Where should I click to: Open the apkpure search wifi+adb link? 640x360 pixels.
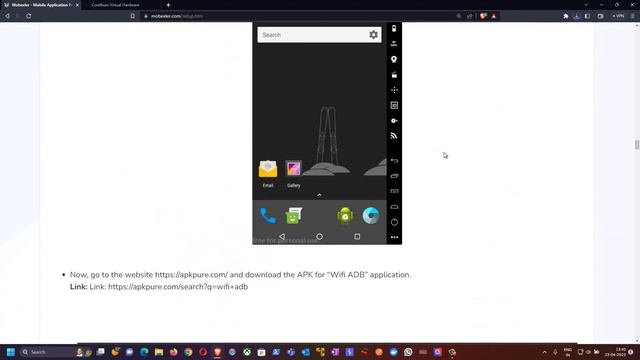178,287
